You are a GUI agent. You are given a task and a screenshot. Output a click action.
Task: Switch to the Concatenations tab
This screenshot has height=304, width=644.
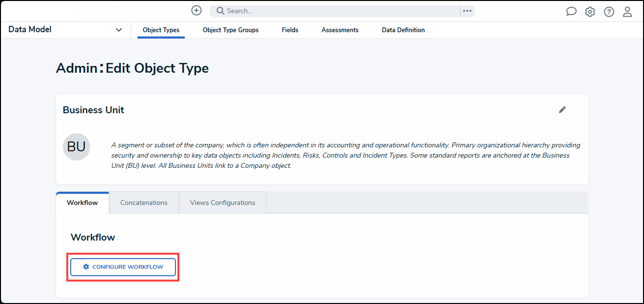pyautogui.click(x=144, y=202)
